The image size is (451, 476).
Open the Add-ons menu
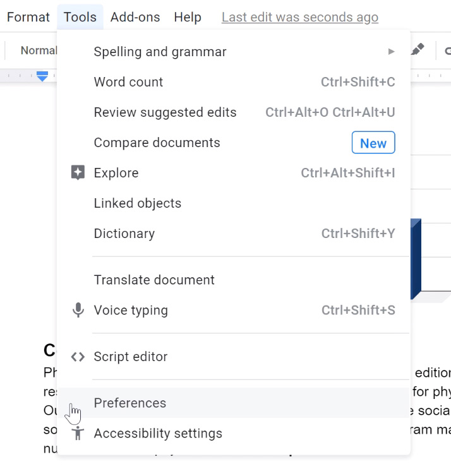[135, 17]
